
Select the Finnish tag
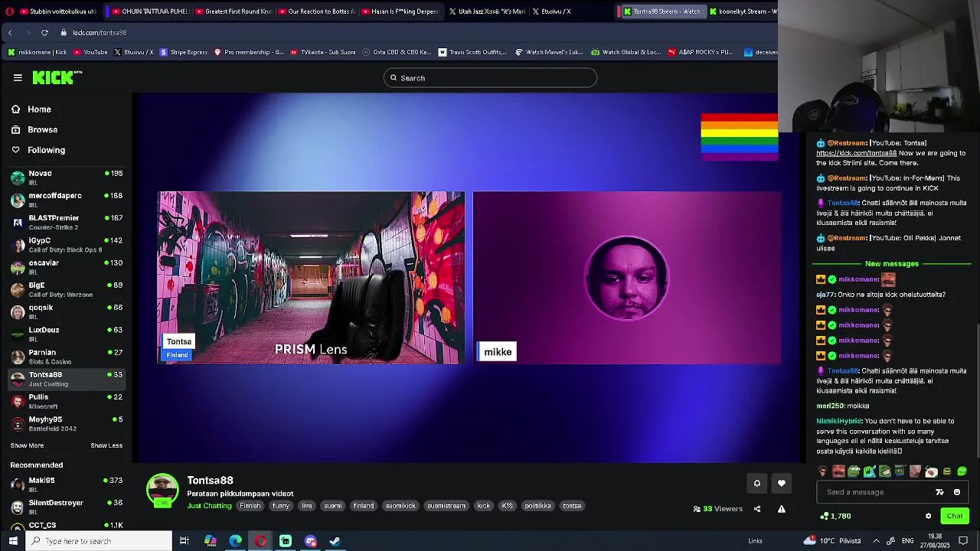click(x=250, y=506)
